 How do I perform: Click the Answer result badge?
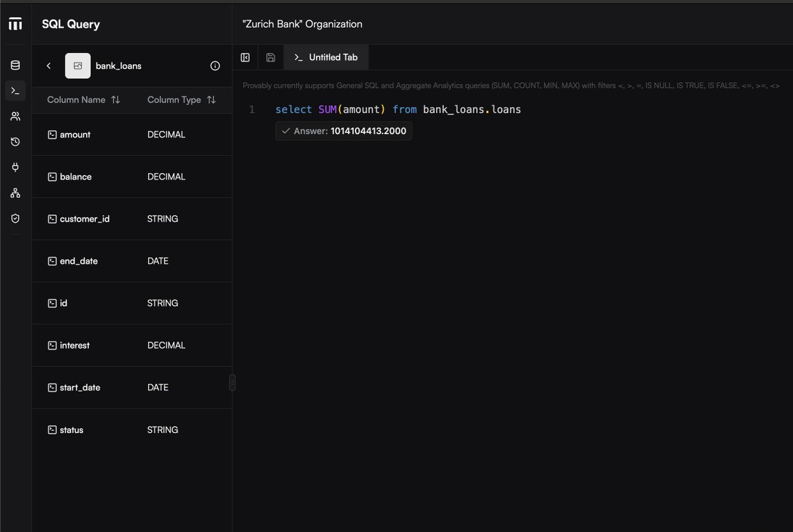(344, 131)
